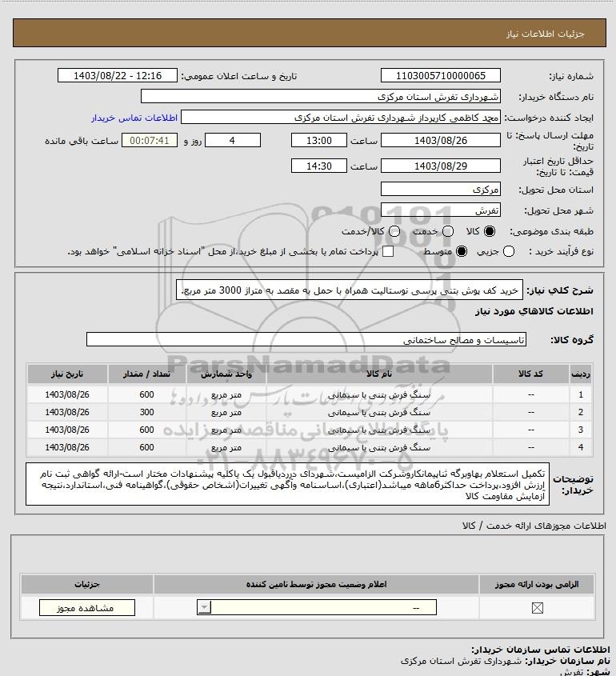Click the اعلام وضعیت مجوز header
The width and height of the screenshot is (616, 676).
coord(317,584)
